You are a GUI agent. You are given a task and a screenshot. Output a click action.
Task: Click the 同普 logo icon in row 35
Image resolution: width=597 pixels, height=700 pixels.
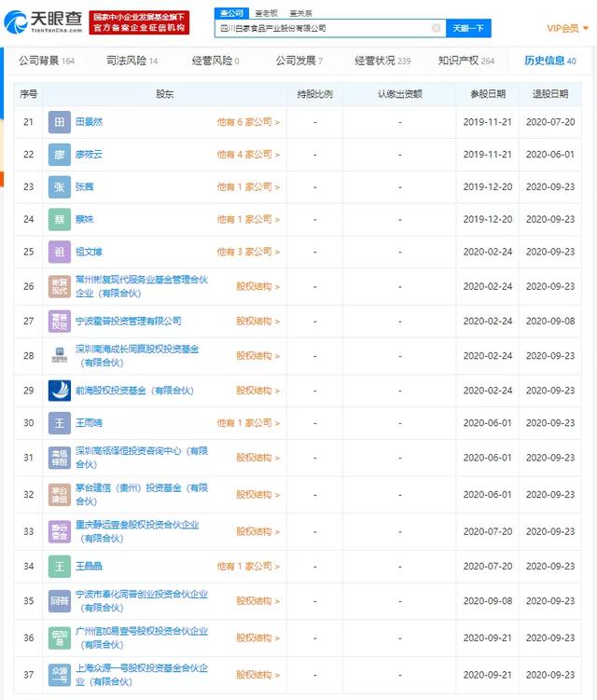[x=60, y=601]
